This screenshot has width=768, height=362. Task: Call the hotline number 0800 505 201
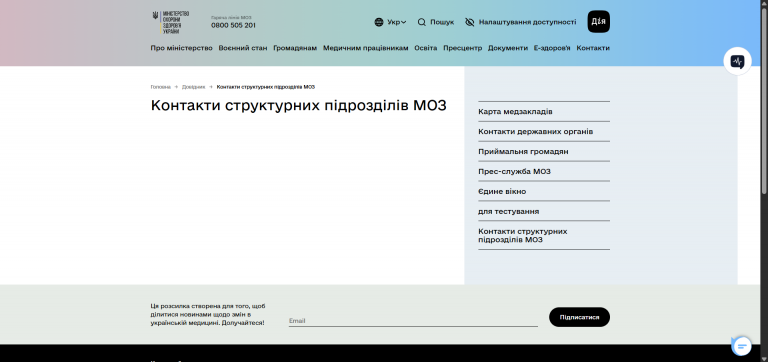pos(233,25)
